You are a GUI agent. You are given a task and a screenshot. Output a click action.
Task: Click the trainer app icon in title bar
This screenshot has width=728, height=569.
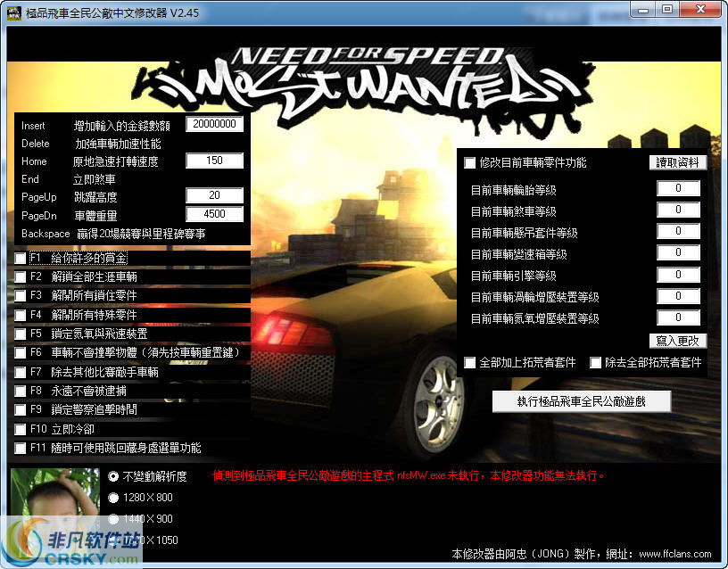pos(12,10)
